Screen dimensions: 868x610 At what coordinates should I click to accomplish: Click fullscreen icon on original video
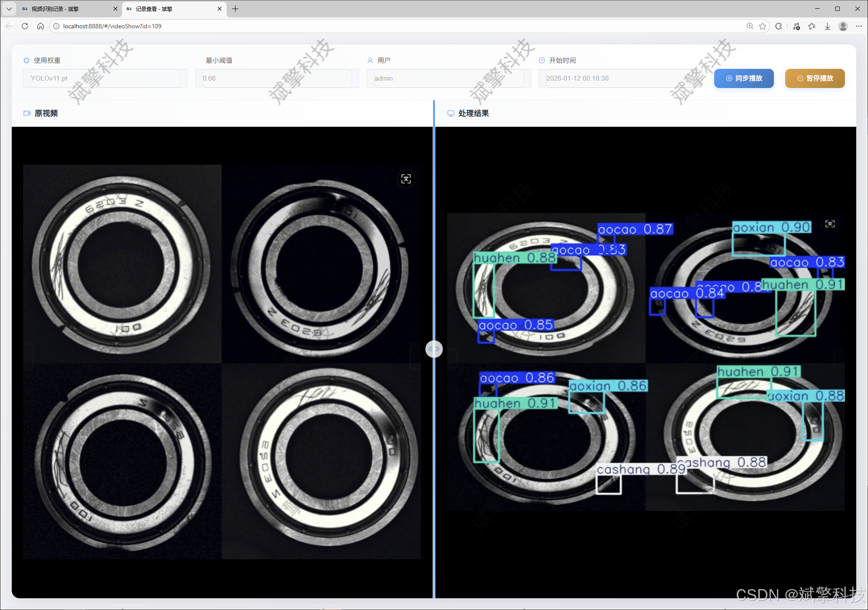click(406, 179)
